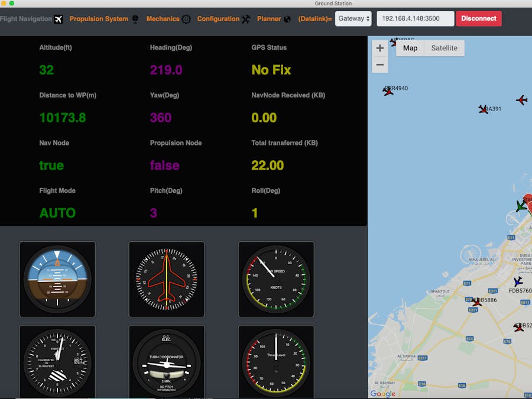The image size is (532, 399).
Task: Click the gear icon beside Mechanics
Action: click(x=186, y=19)
